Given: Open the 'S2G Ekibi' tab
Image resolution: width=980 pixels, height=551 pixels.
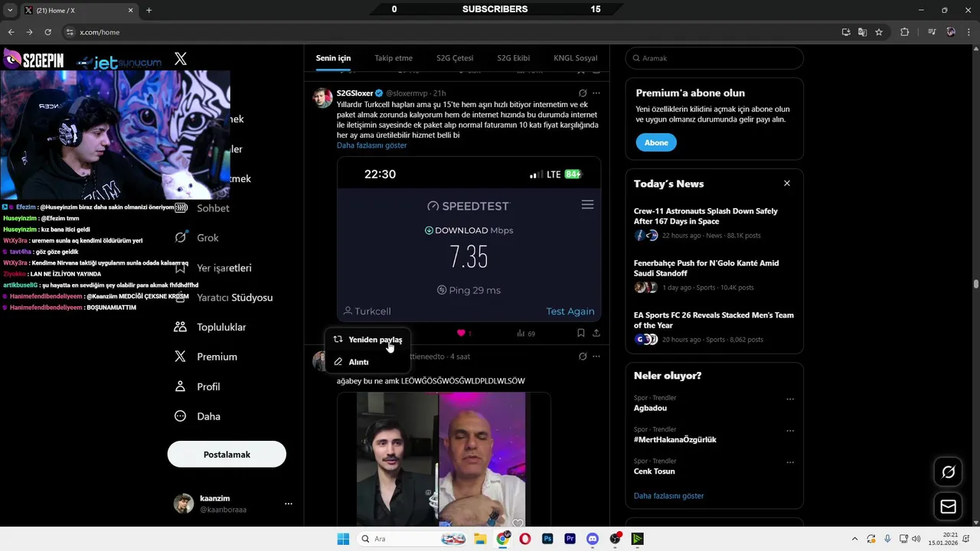Looking at the screenshot, I should 513,58.
